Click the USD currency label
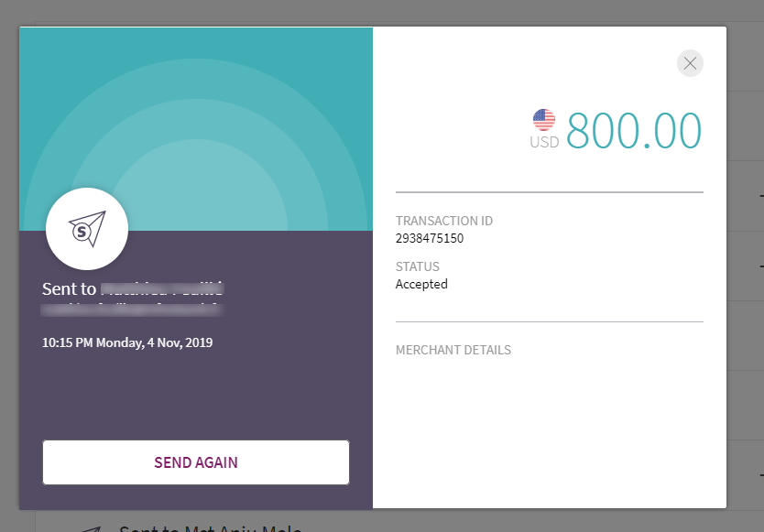Viewport: 764px width, 532px height. pos(544,143)
